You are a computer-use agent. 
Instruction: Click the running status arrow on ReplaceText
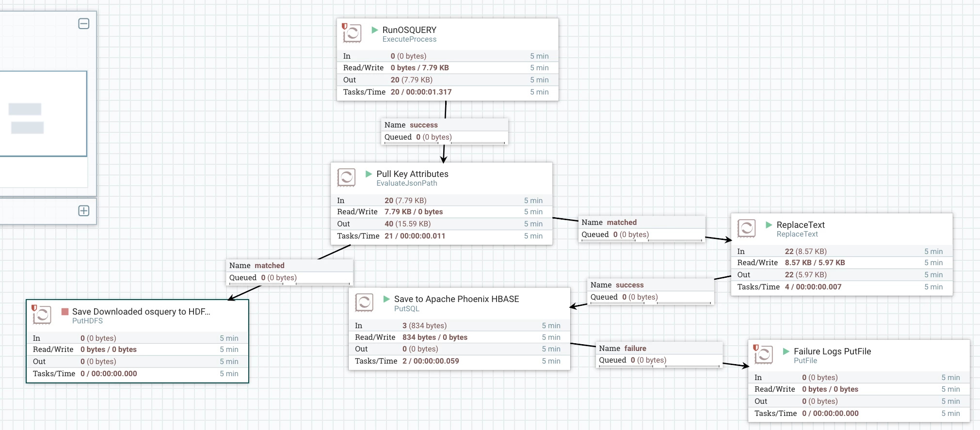769,225
